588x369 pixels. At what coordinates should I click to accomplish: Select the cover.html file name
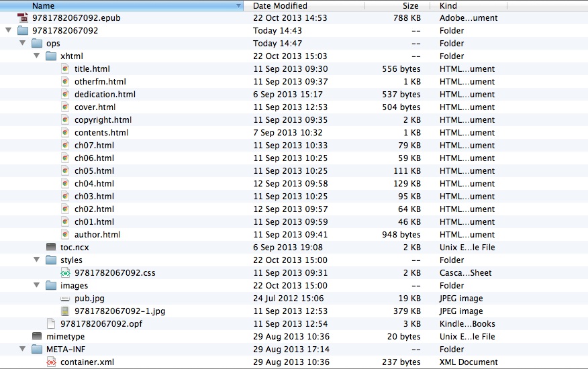[x=95, y=107]
